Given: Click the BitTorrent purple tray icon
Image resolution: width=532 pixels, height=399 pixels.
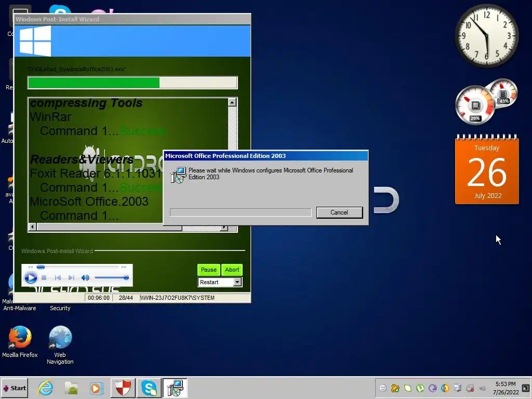Looking at the screenshot, I should pyautogui.click(x=432, y=388).
